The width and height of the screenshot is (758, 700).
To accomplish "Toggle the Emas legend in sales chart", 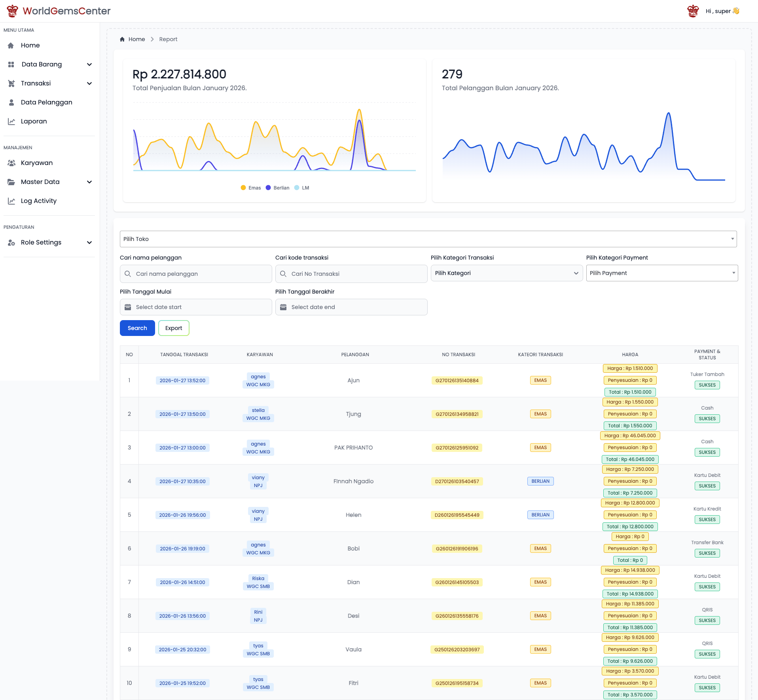I will point(251,188).
